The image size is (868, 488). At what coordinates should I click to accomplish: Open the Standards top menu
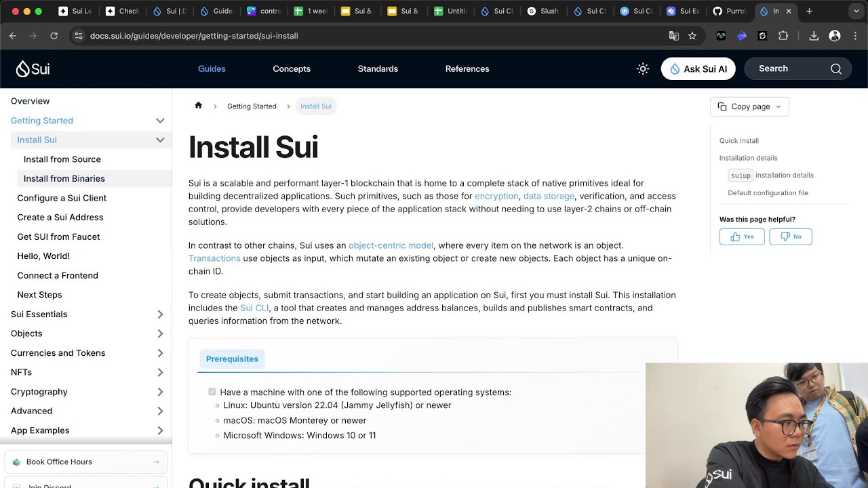[x=378, y=68]
